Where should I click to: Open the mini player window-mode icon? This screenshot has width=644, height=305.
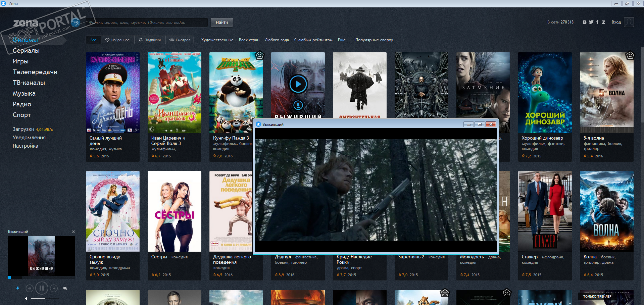[x=65, y=288]
